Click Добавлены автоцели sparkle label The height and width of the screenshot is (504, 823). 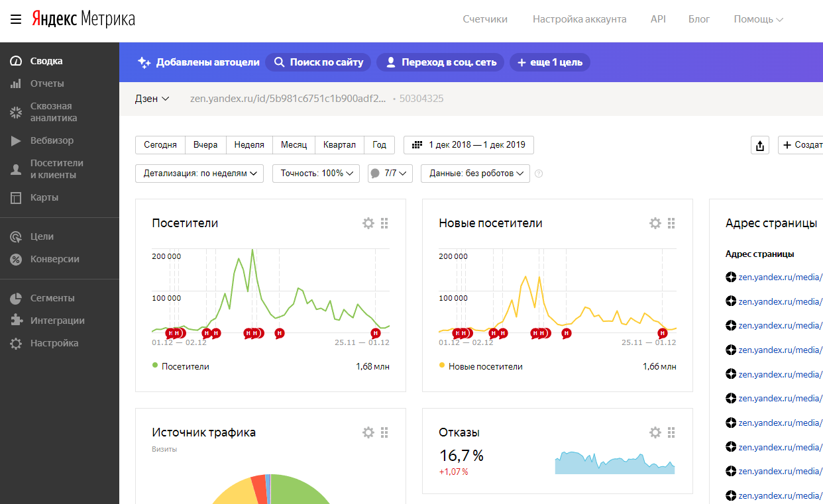(x=198, y=62)
